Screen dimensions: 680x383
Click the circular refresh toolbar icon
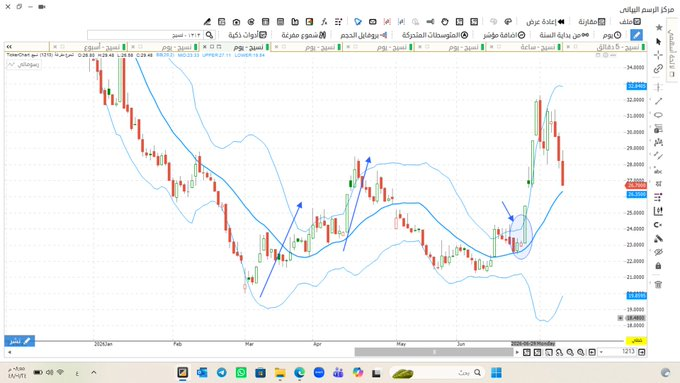[251, 22]
